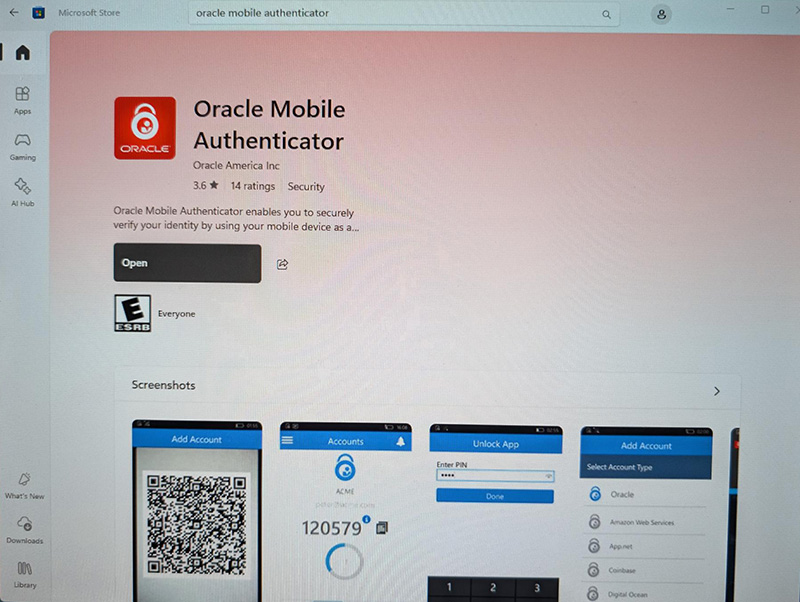Click the search box text field
This screenshot has width=800, height=602.
pos(395,13)
